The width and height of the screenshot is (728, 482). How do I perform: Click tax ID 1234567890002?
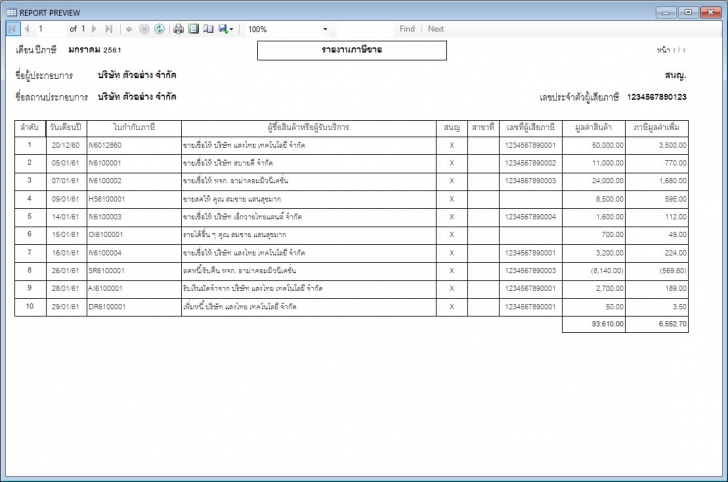click(530, 163)
